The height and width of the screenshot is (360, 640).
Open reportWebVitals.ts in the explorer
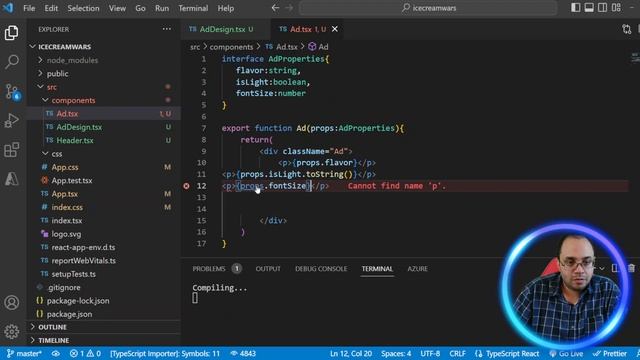coord(83,260)
